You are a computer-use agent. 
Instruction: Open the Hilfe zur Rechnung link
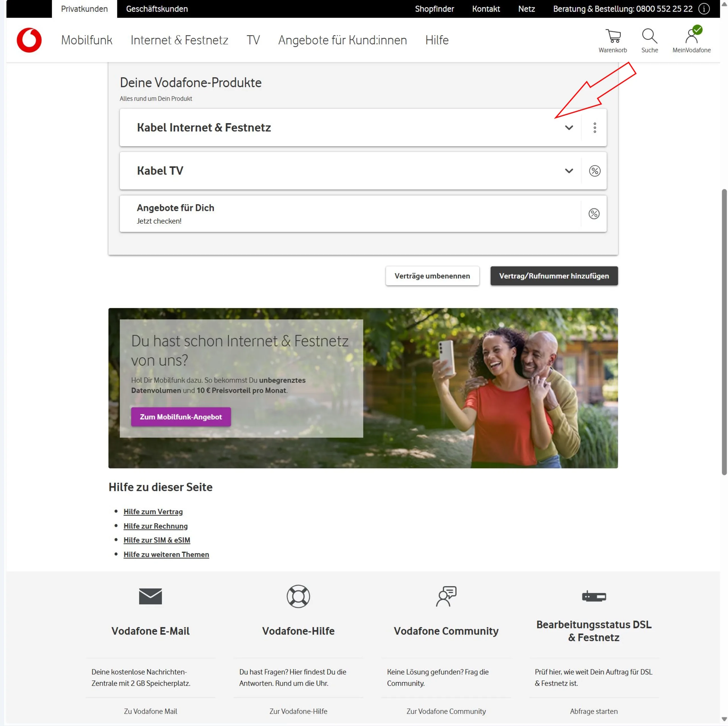click(156, 526)
